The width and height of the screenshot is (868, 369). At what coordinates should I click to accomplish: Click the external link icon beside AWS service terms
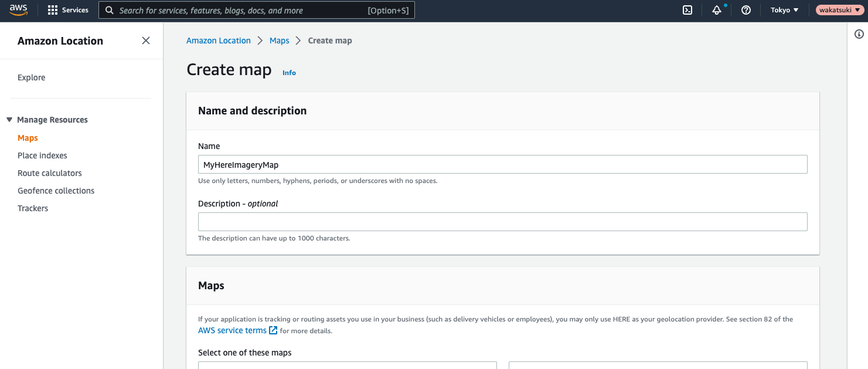click(273, 330)
